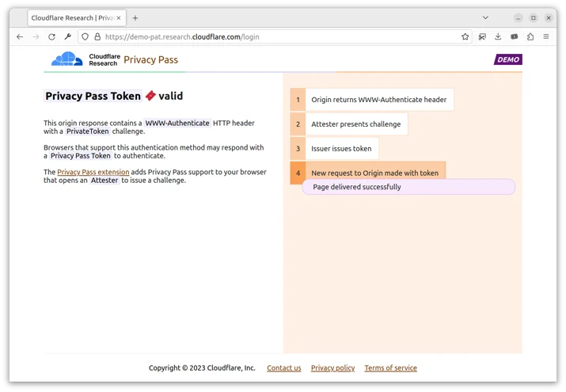The height and width of the screenshot is (392, 566).
Task: Click the shield tracking protection icon
Action: point(85,36)
